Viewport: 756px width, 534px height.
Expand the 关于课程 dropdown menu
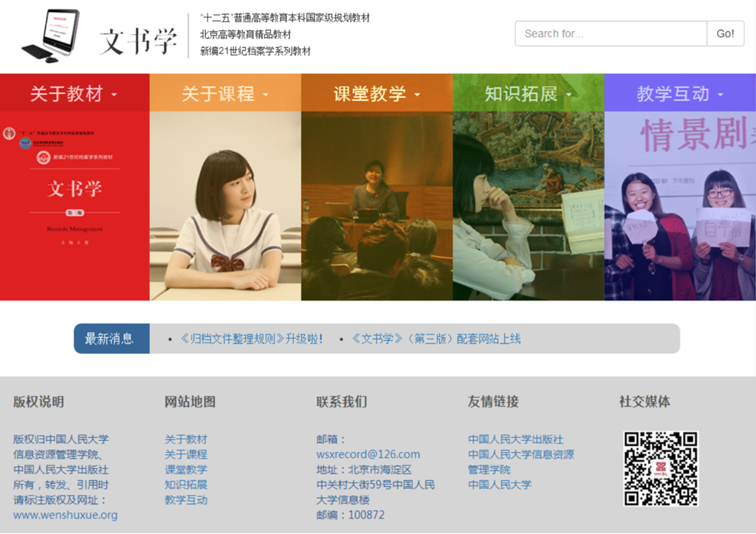(x=225, y=94)
